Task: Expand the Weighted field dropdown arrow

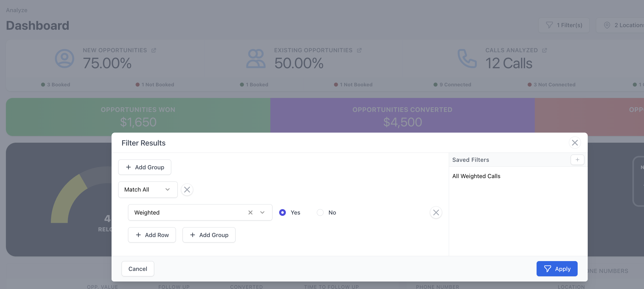Action: (x=262, y=212)
